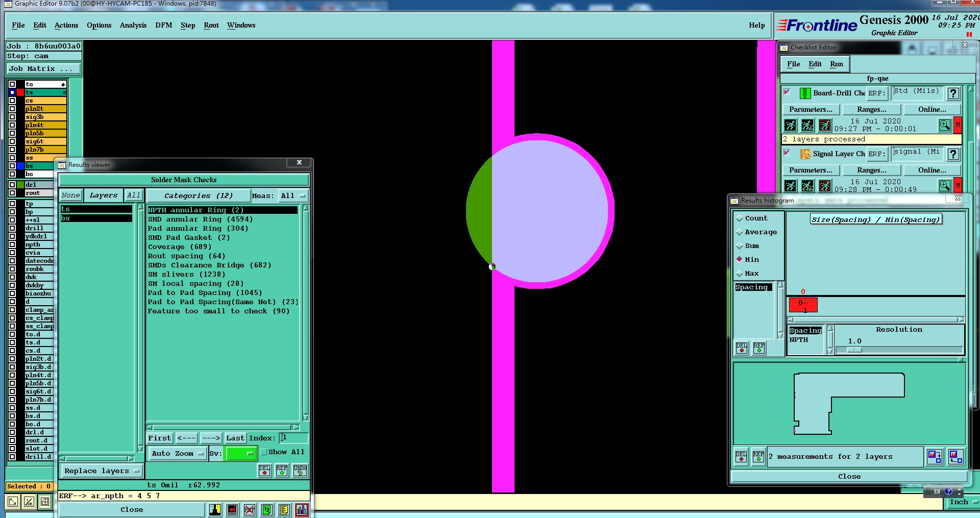This screenshot has height=518, width=980.
Task: Click the second run icon under Board-Drill Check
Action: point(807,125)
